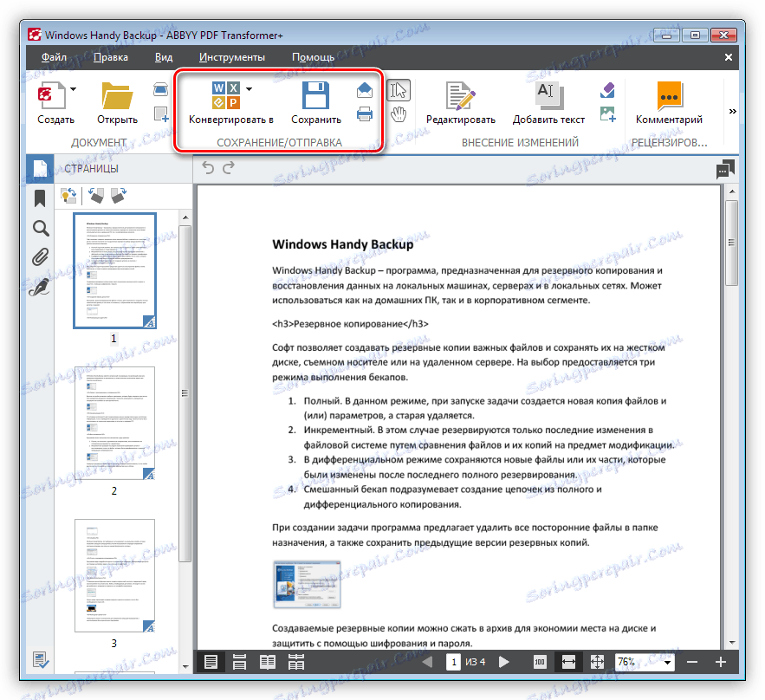
Task: Click the document scroll up arrow
Action: pos(731,191)
